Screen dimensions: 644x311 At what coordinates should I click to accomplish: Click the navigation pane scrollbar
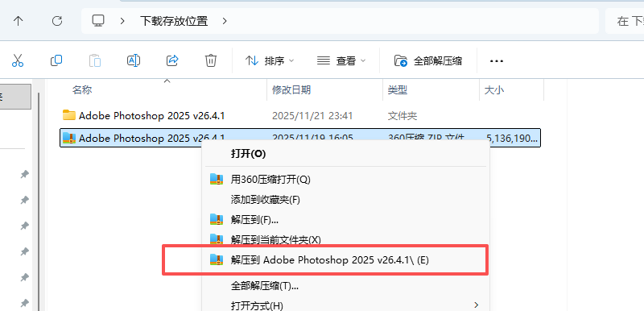pyautogui.click(x=39, y=201)
